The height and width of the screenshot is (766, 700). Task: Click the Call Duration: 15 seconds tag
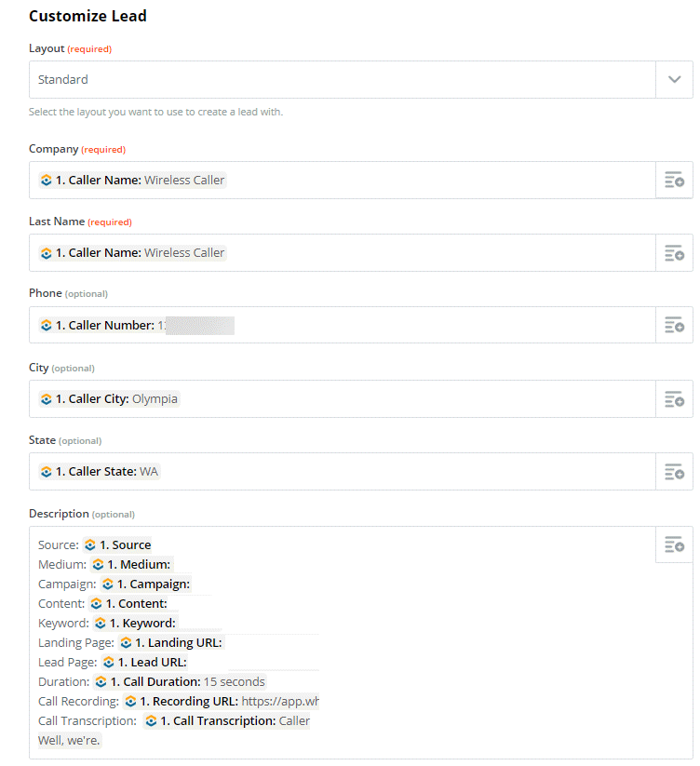[180, 682]
